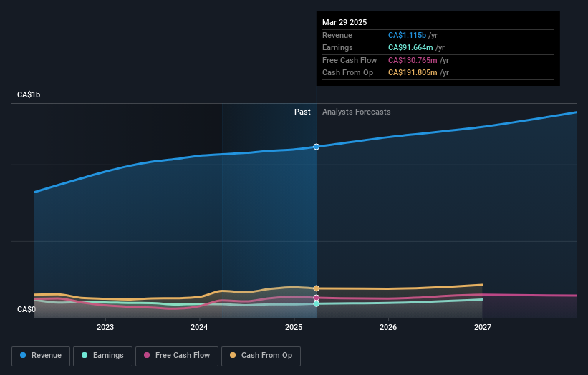Click the Analysts Forecasts label
The height and width of the screenshot is (375, 588).
356,112
